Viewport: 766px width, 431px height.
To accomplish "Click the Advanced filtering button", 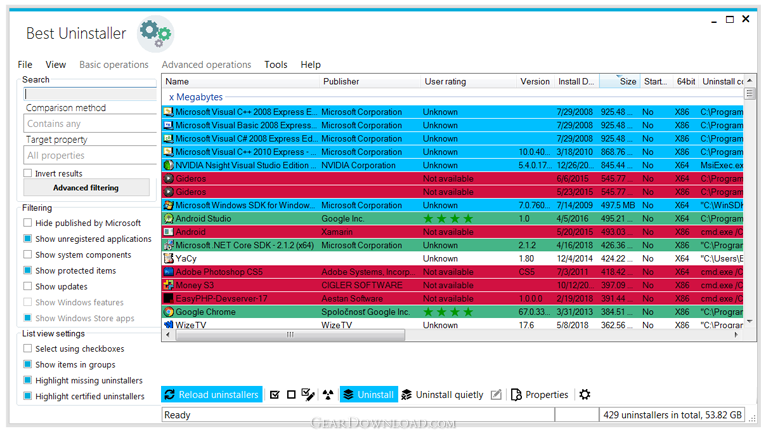I will (x=86, y=188).
